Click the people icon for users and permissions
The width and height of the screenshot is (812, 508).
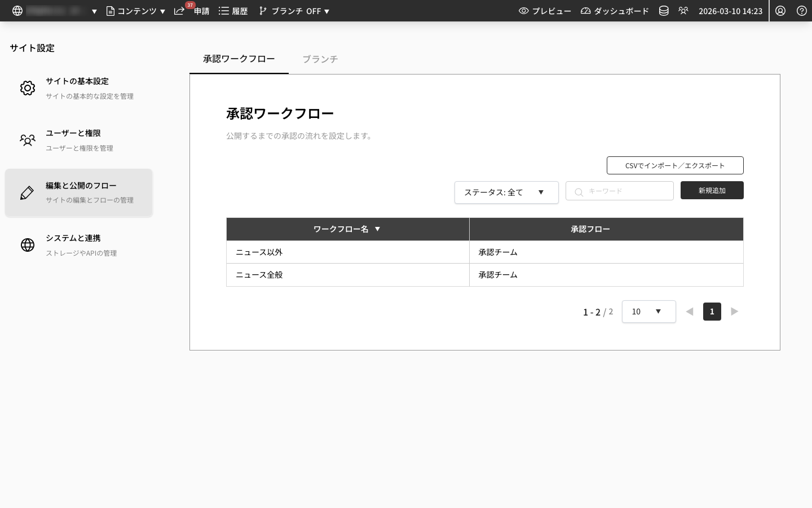click(28, 140)
